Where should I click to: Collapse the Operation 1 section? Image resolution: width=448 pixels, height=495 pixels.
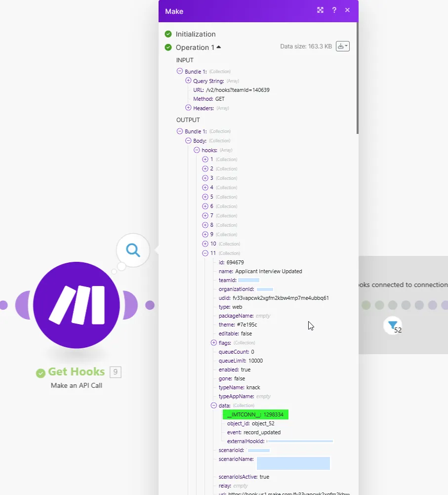coord(219,47)
